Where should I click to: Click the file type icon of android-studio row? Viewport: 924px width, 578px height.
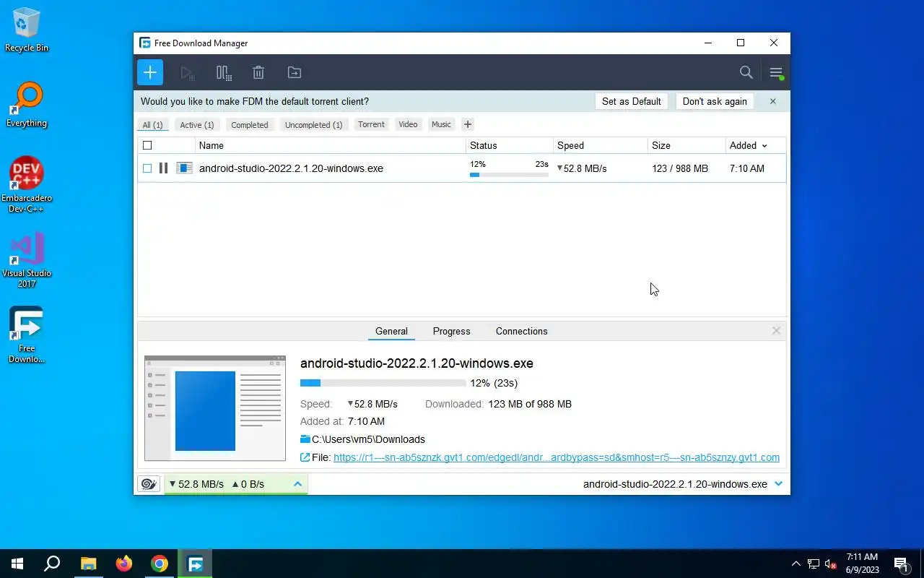click(185, 168)
